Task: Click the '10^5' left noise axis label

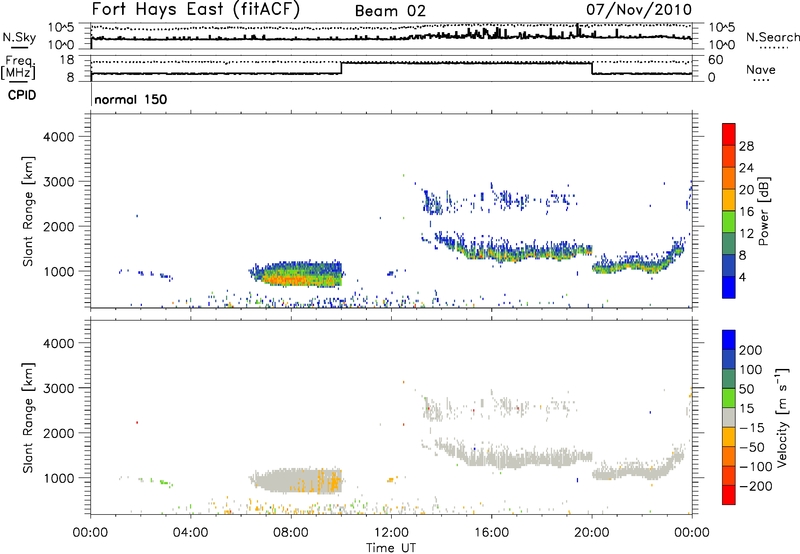Action: click(x=61, y=27)
